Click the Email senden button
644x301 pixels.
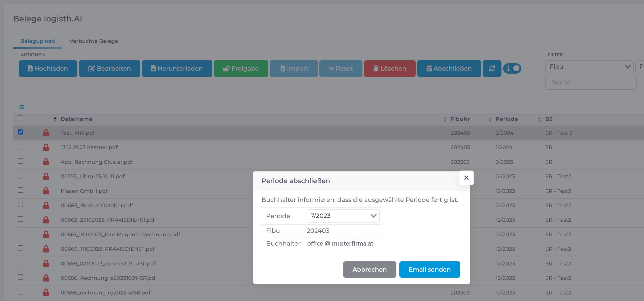pos(430,269)
